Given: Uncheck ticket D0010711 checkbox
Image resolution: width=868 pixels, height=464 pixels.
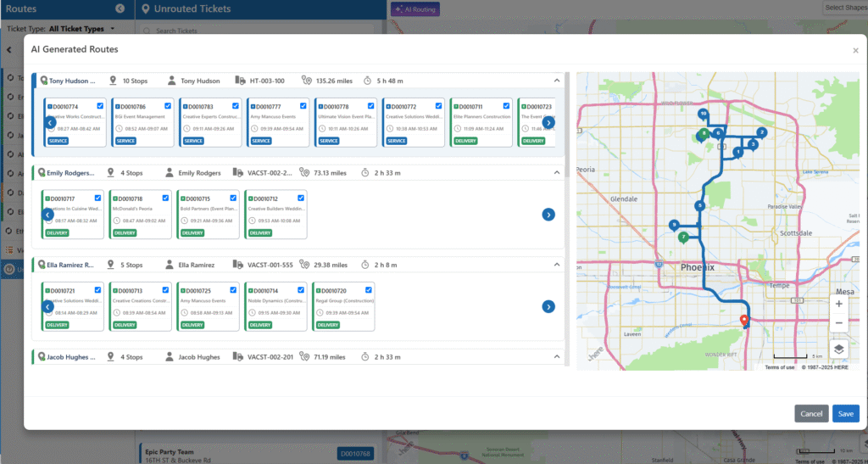Looking at the screenshot, I should coord(506,106).
